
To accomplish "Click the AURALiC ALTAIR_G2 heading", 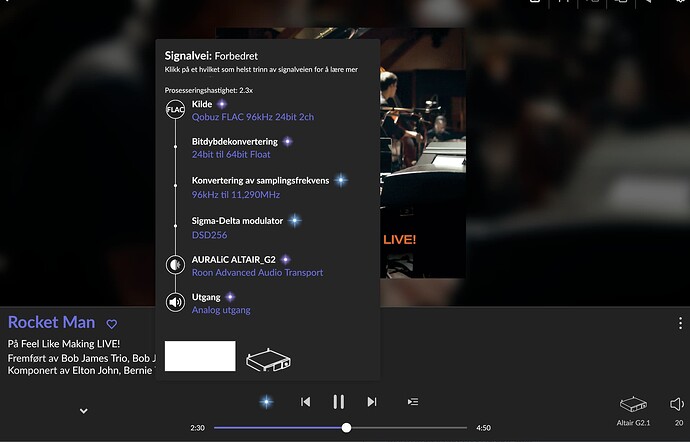I will (x=234, y=260).
